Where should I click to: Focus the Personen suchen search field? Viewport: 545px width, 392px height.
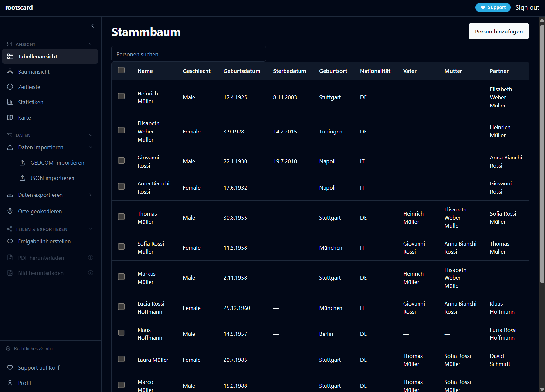[x=189, y=54]
